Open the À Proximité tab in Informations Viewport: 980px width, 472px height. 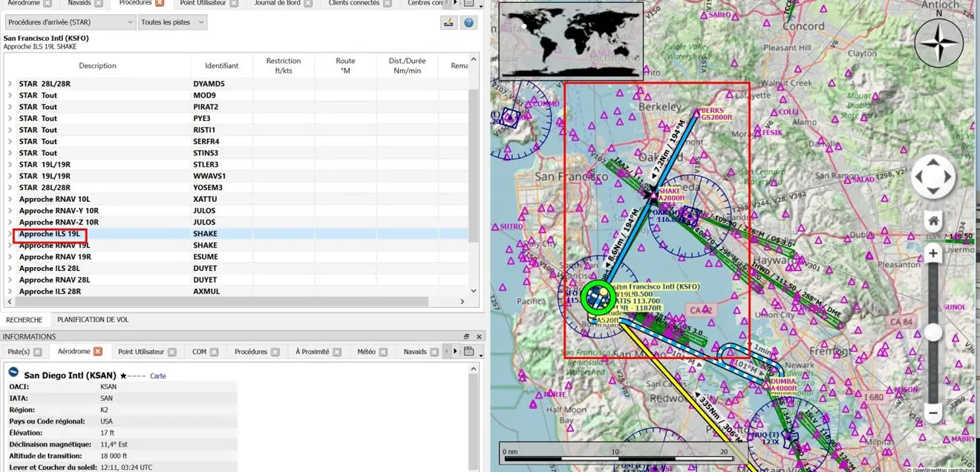click(x=312, y=352)
